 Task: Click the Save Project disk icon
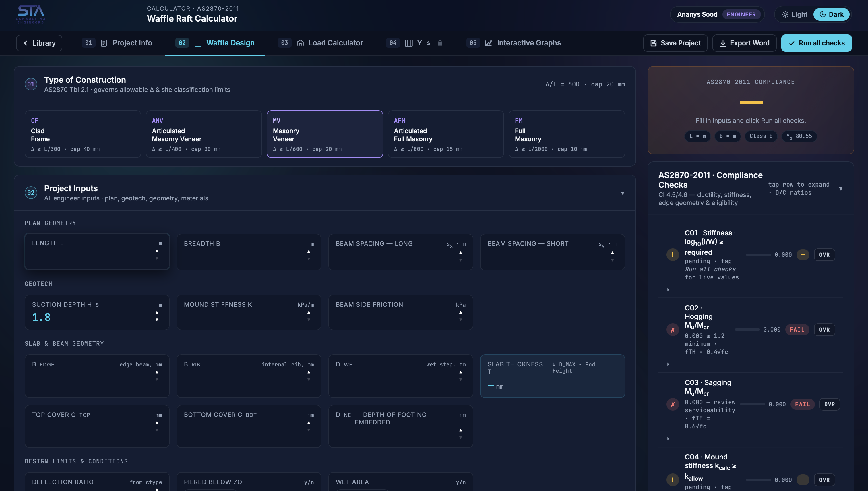pos(653,43)
